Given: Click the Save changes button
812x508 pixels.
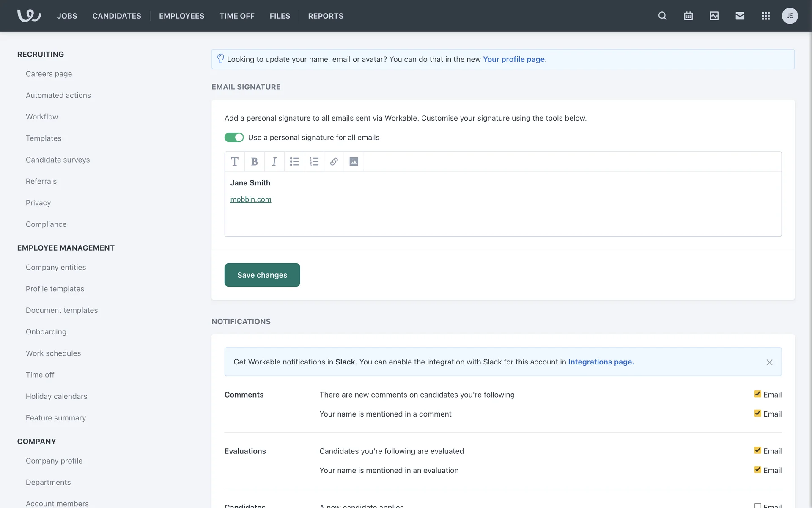Looking at the screenshot, I should click(262, 275).
